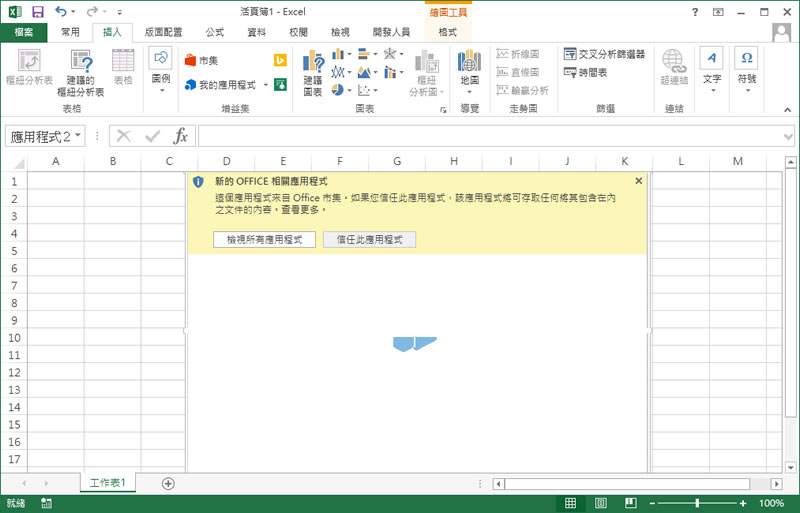Add a new worksheet

point(168,483)
